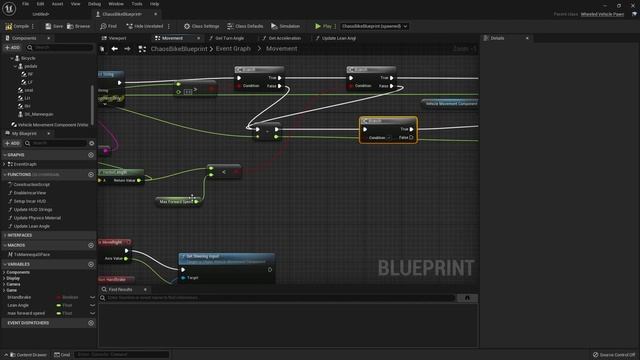The width and height of the screenshot is (640, 360).
Task: Expand the Components variable category
Action: coord(4,272)
